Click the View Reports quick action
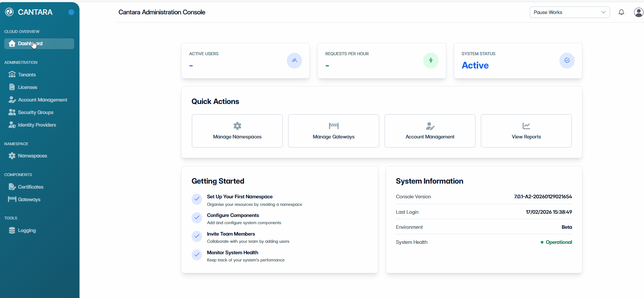The width and height of the screenshot is (644, 298). (526, 131)
